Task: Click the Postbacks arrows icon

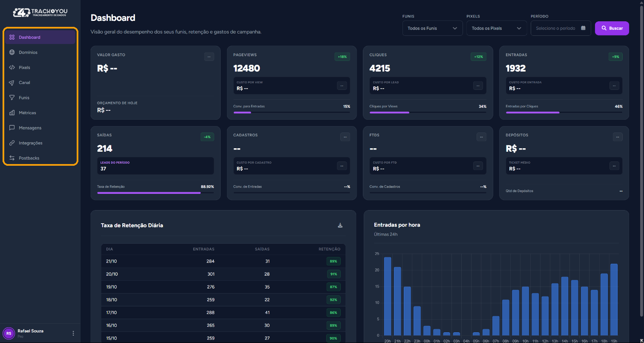Action: click(x=12, y=158)
